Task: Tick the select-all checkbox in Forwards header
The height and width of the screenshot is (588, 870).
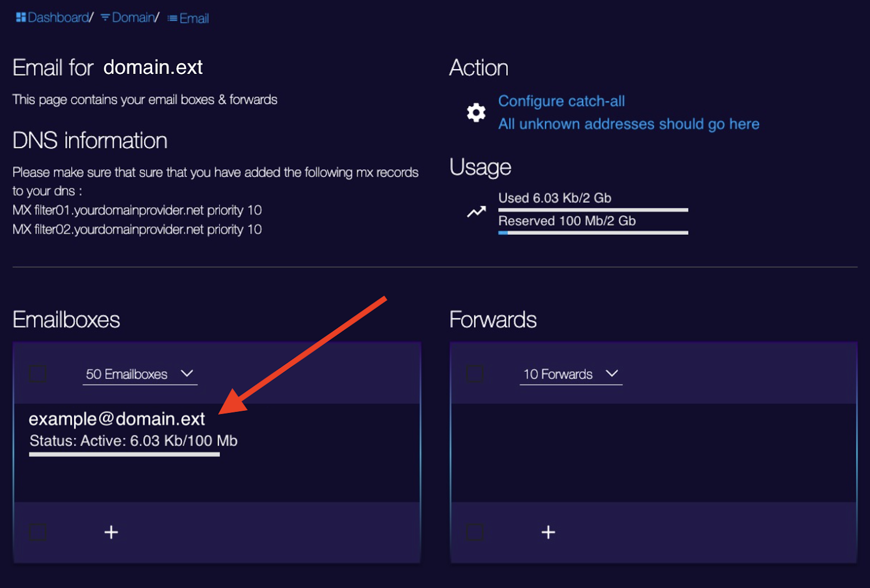Action: (475, 373)
